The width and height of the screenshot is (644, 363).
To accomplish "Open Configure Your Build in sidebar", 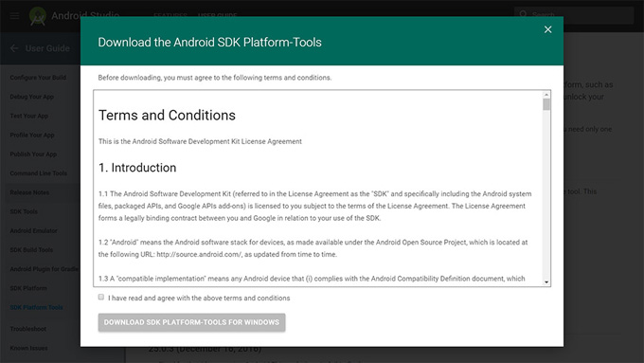I will [x=38, y=78].
